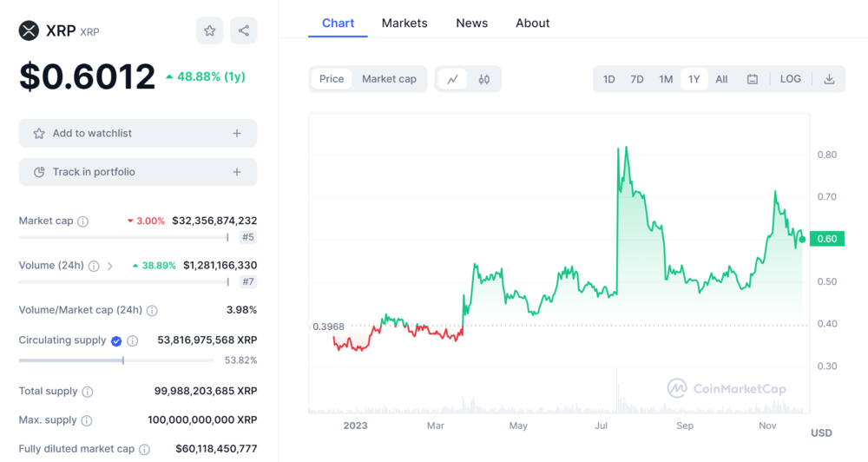
Task: Expand Track in portfolio plus sign
Action: (x=237, y=172)
